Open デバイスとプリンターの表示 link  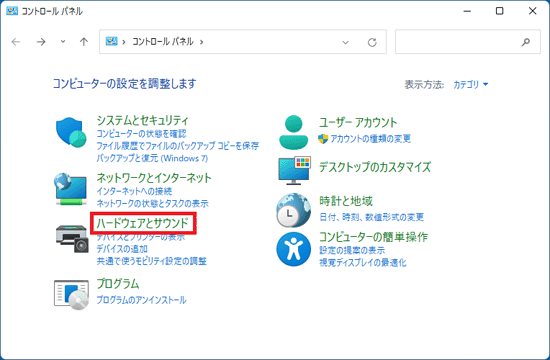pyautogui.click(x=141, y=237)
